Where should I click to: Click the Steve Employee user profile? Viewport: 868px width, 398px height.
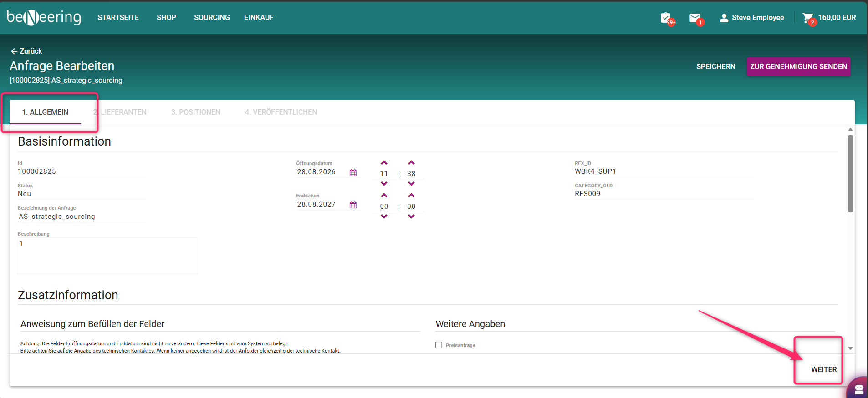(751, 18)
